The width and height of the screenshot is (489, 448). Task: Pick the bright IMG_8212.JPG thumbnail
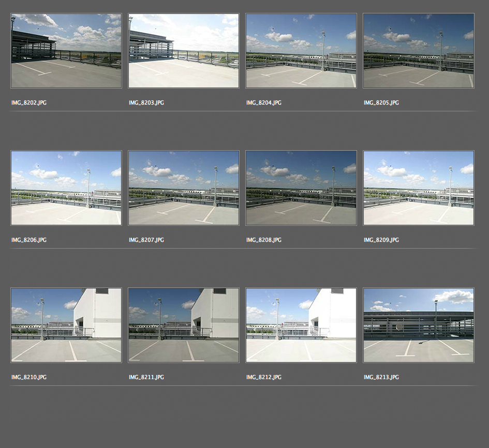pos(301,325)
